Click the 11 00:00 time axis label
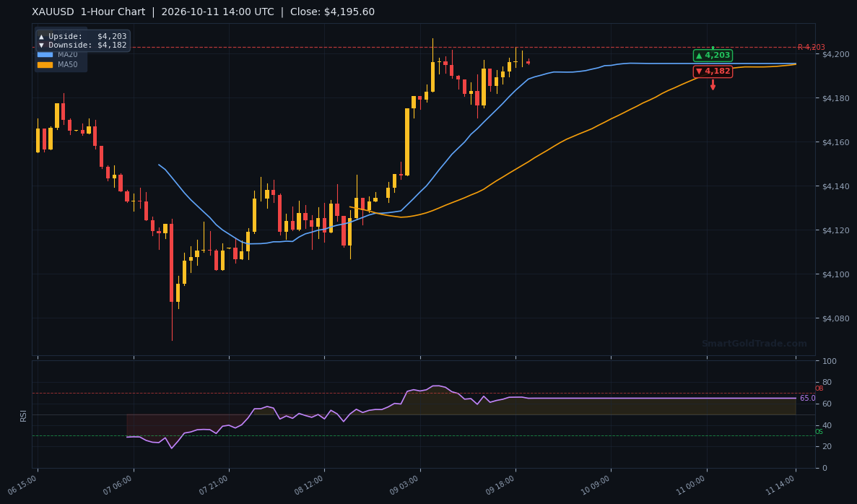The image size is (857, 504). (692, 485)
